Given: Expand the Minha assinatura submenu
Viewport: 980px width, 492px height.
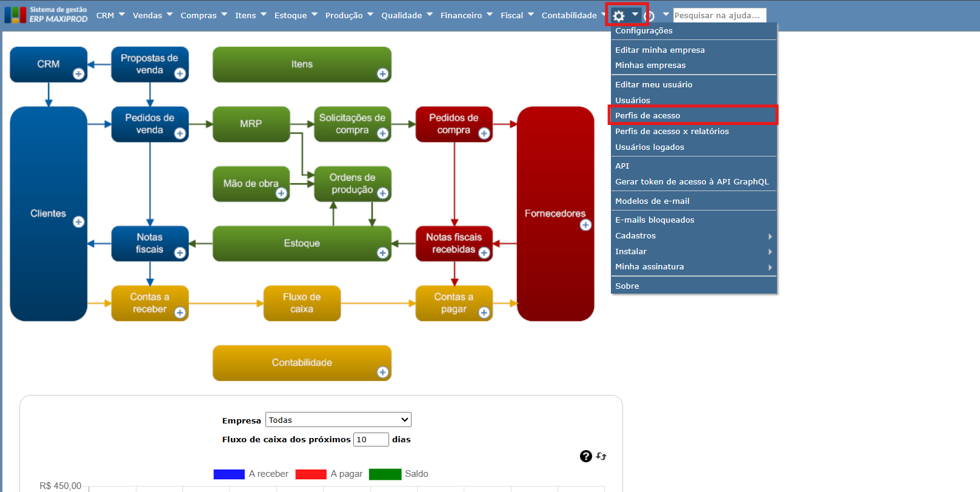Looking at the screenshot, I should point(693,267).
